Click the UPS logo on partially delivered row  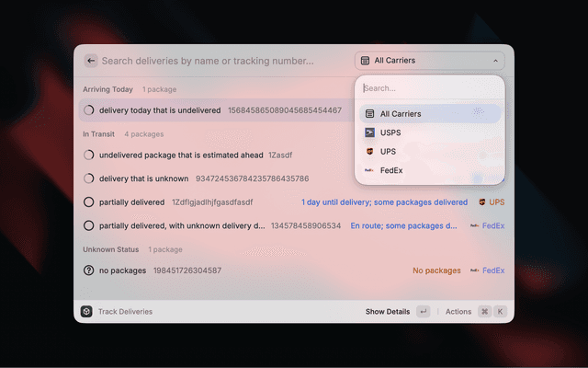482,201
